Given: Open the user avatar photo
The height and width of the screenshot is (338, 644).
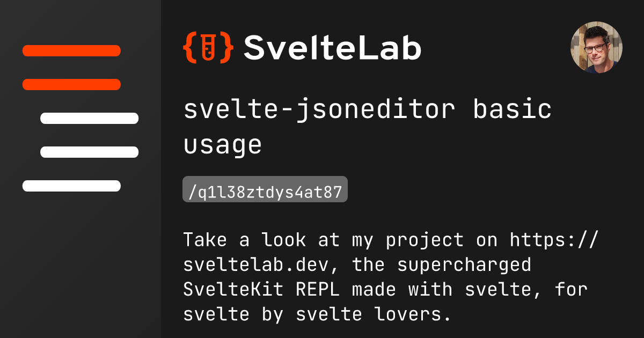Looking at the screenshot, I should click(596, 47).
